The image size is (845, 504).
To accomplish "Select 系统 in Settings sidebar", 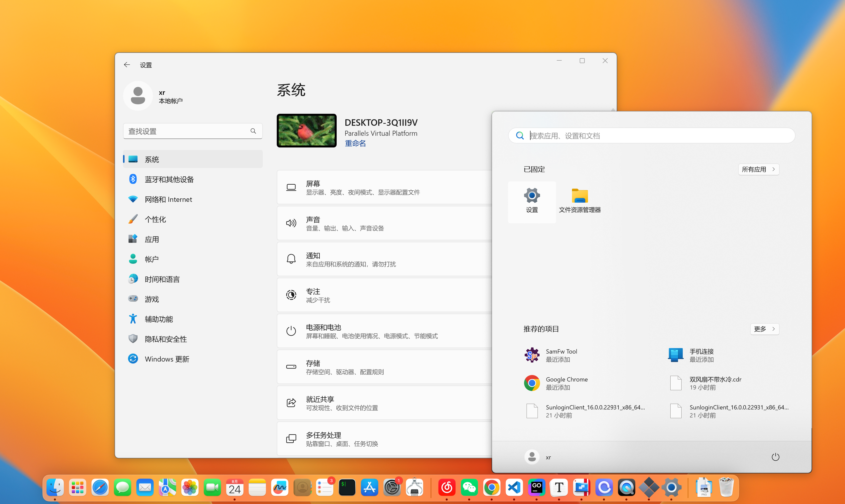I will 193,159.
